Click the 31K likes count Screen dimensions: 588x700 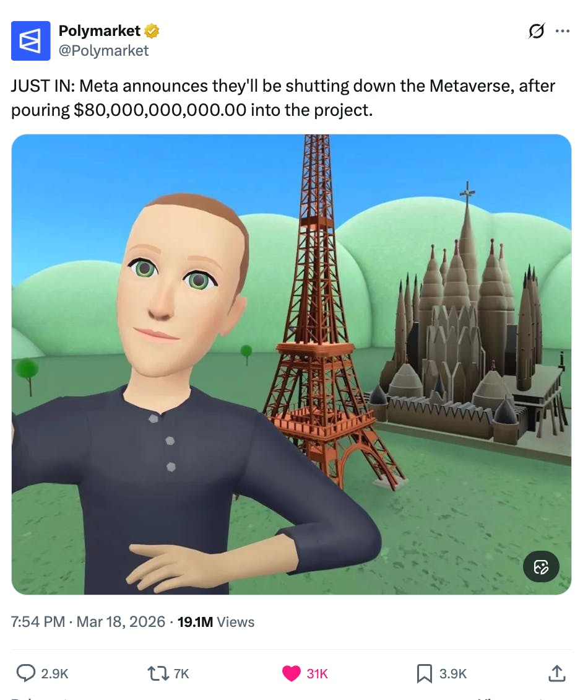[x=317, y=673]
